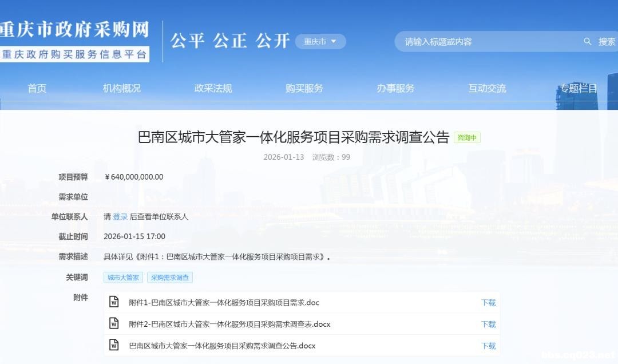This screenshot has height=364, width=618.
Task: Select the 采购需求调查 keyword tag
Action: tap(170, 278)
